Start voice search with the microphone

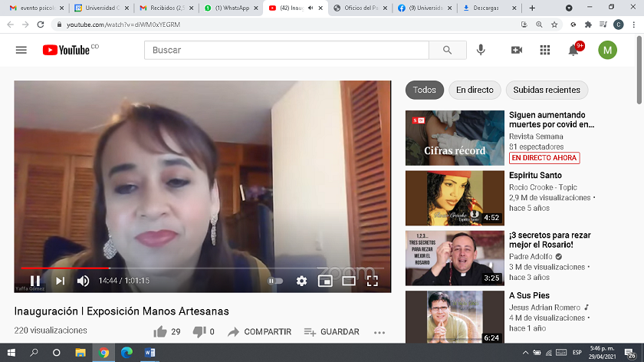pyautogui.click(x=481, y=50)
